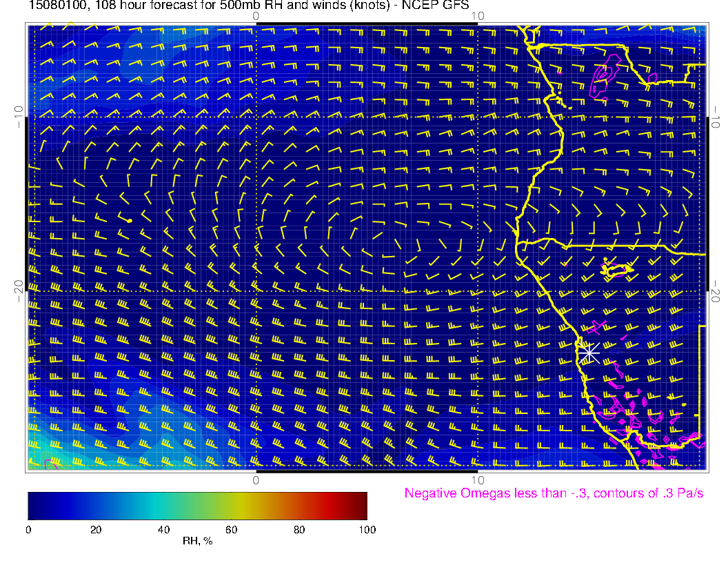The height and width of the screenshot is (563, 728).
Task: Click the magenta omega contour near the top right
Action: (605, 79)
